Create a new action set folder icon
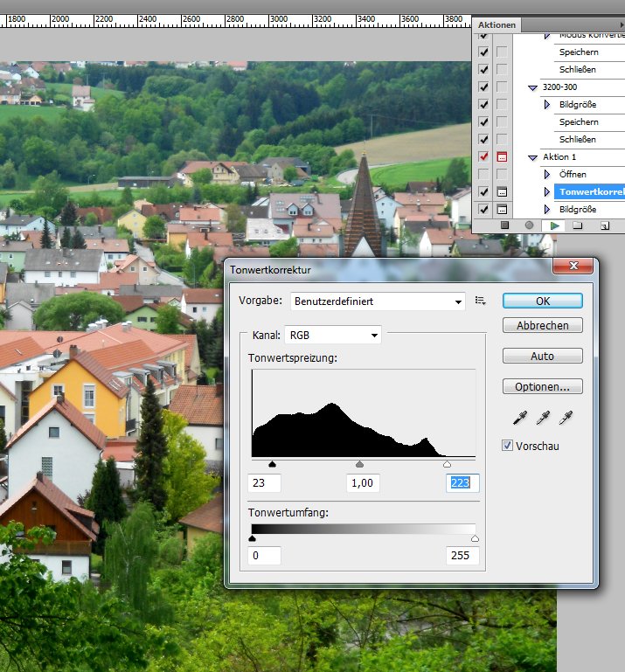 (x=578, y=225)
